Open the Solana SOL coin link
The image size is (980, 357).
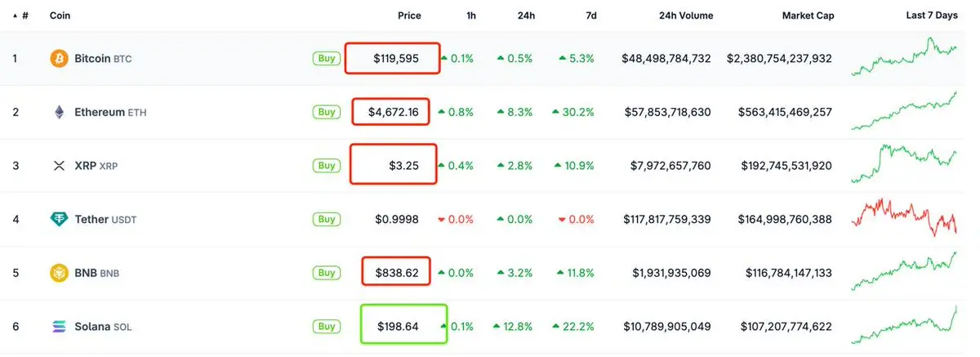[x=103, y=327]
